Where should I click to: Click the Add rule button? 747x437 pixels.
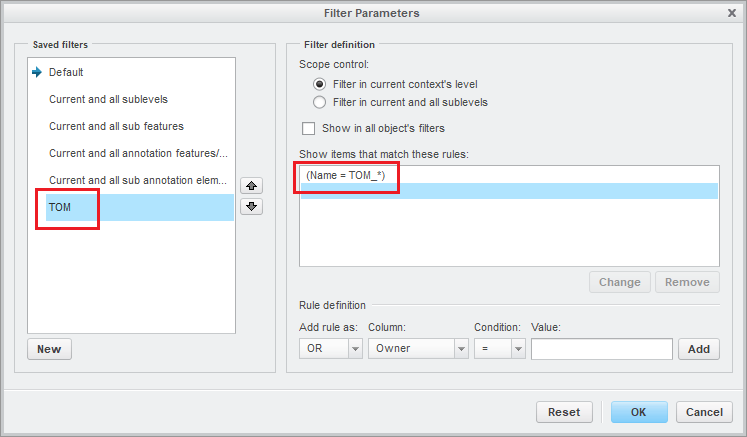[699, 349]
